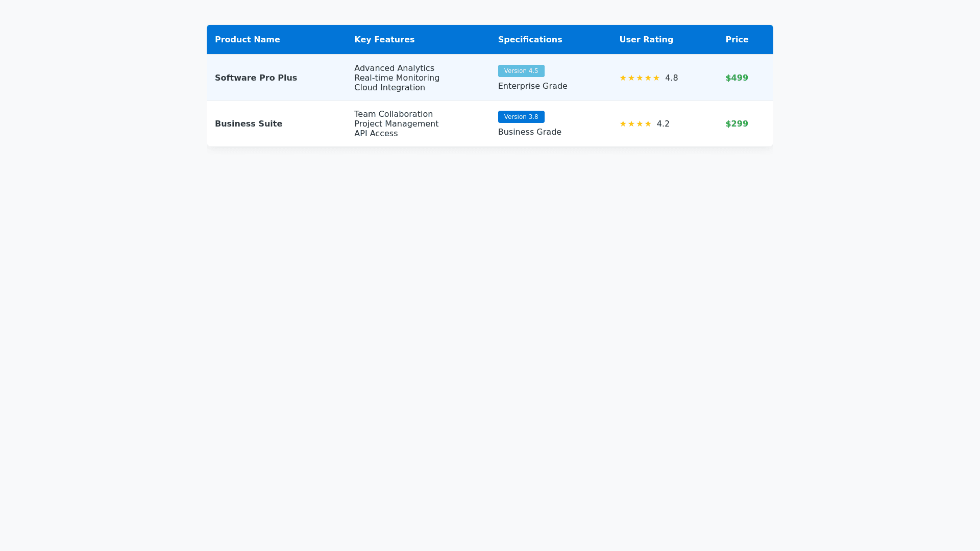Viewport: 980px width, 551px height.
Task: Click the Price column header
Action: pyautogui.click(x=737, y=40)
